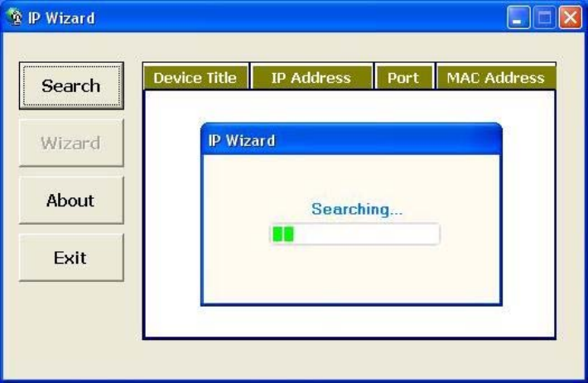Quit the program using the Exit button
Viewport: 588px width, 383px height.
point(71,258)
